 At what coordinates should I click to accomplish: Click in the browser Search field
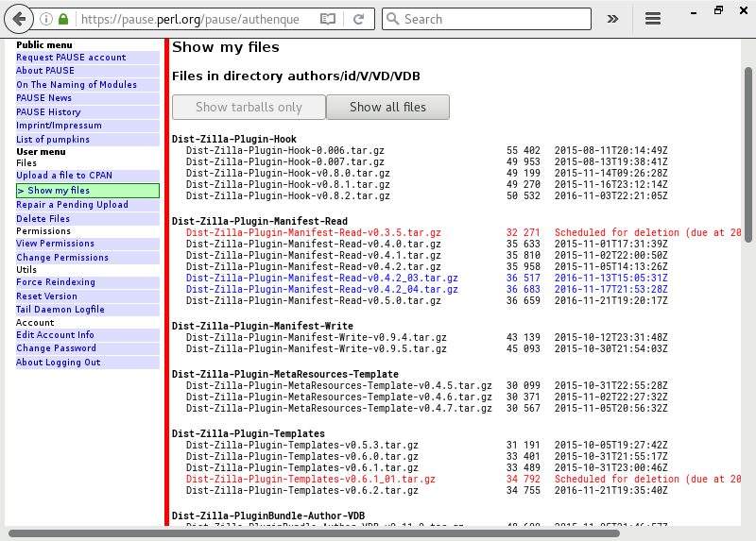491,19
